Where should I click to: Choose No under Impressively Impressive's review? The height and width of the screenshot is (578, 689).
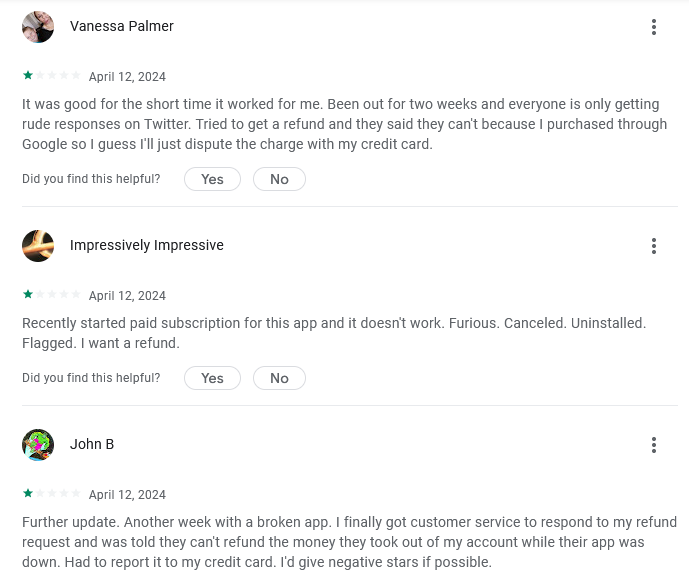[x=279, y=378]
